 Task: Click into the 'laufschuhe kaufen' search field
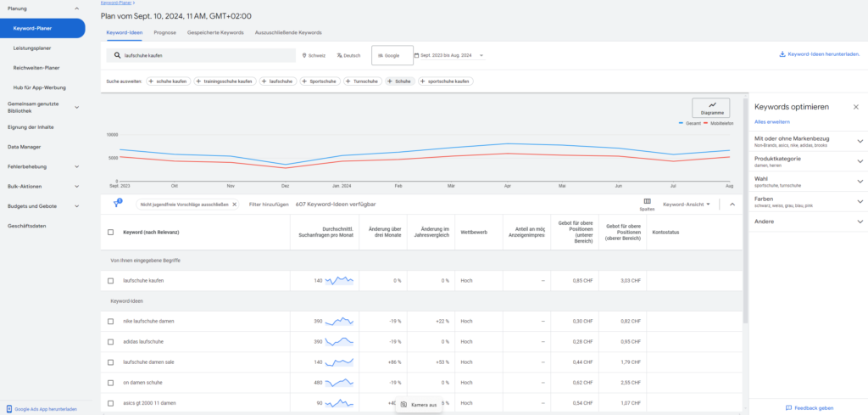click(x=201, y=55)
